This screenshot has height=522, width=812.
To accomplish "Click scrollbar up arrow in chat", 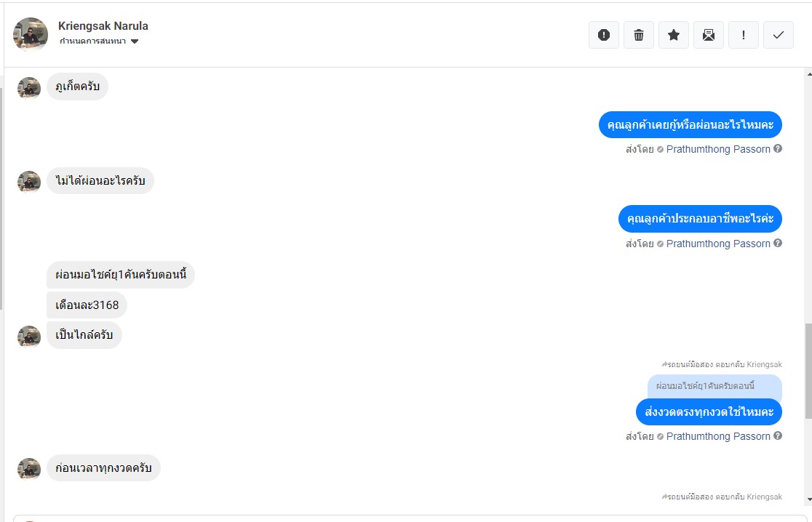I will click(x=808, y=74).
